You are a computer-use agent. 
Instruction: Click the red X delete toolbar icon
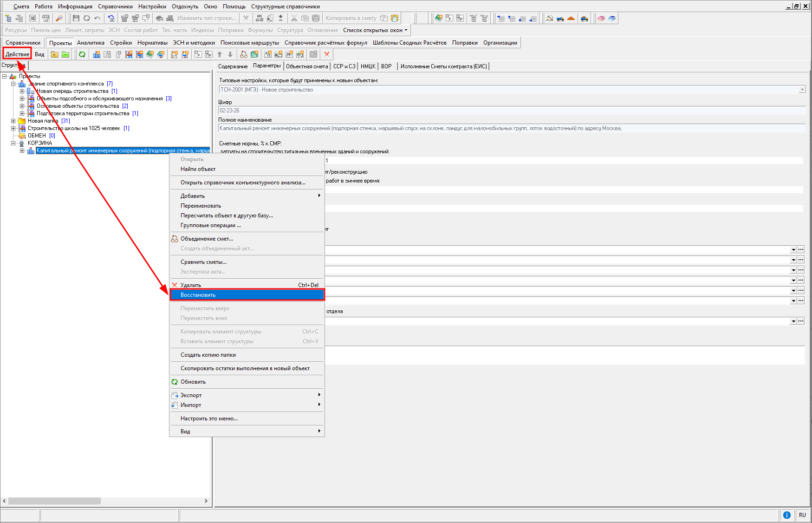[x=327, y=54]
